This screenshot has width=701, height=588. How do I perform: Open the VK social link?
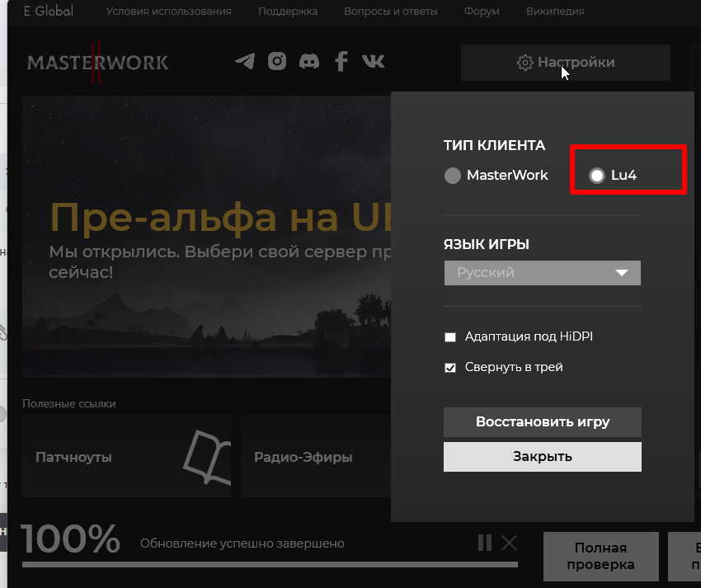click(373, 61)
